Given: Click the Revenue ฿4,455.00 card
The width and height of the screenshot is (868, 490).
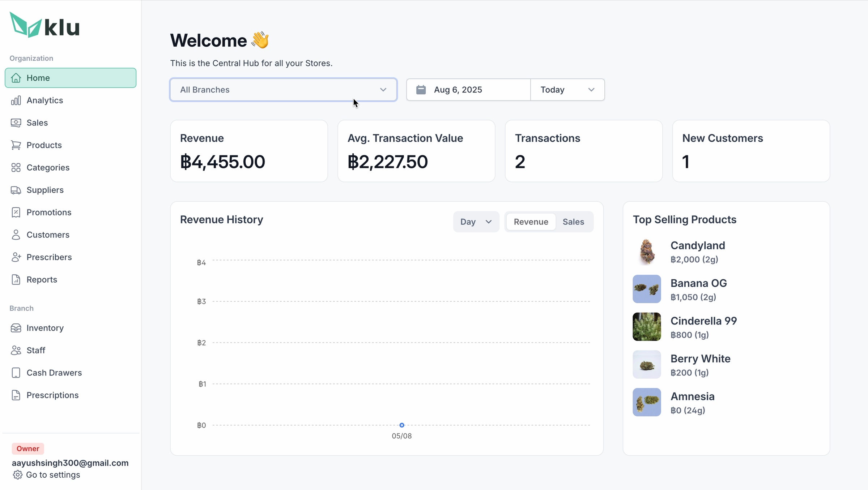Looking at the screenshot, I should (249, 151).
